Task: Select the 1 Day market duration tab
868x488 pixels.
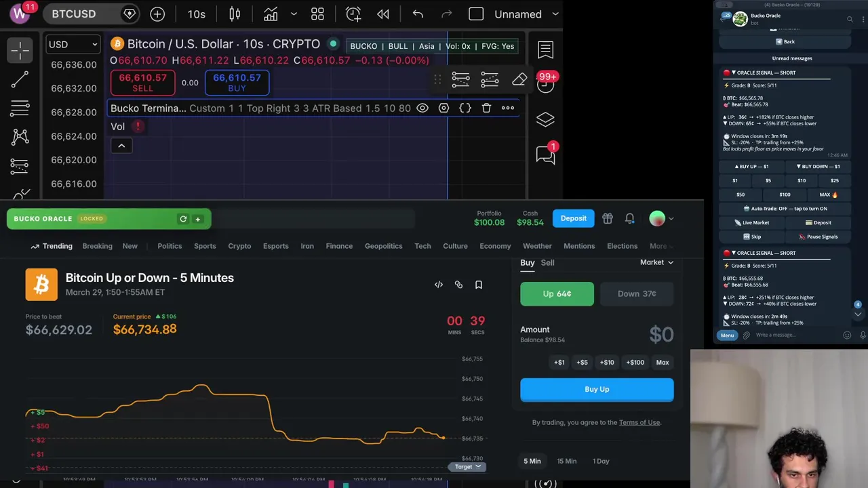Action: point(601,461)
